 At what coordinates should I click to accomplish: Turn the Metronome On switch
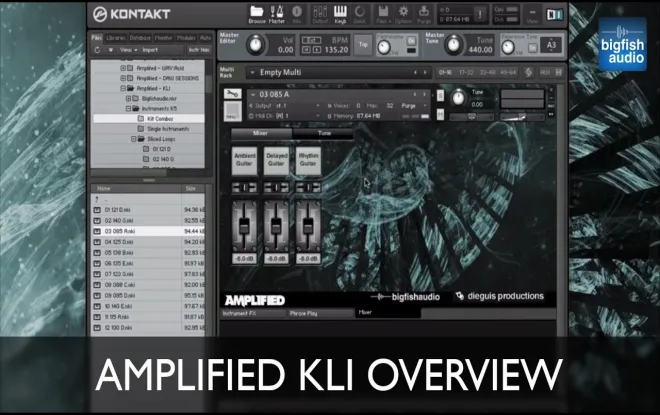point(411,41)
